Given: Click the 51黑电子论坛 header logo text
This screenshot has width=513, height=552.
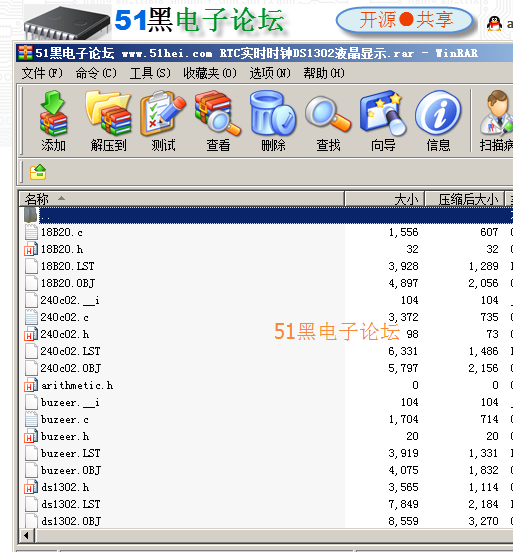Looking at the screenshot, I should coord(200,20).
